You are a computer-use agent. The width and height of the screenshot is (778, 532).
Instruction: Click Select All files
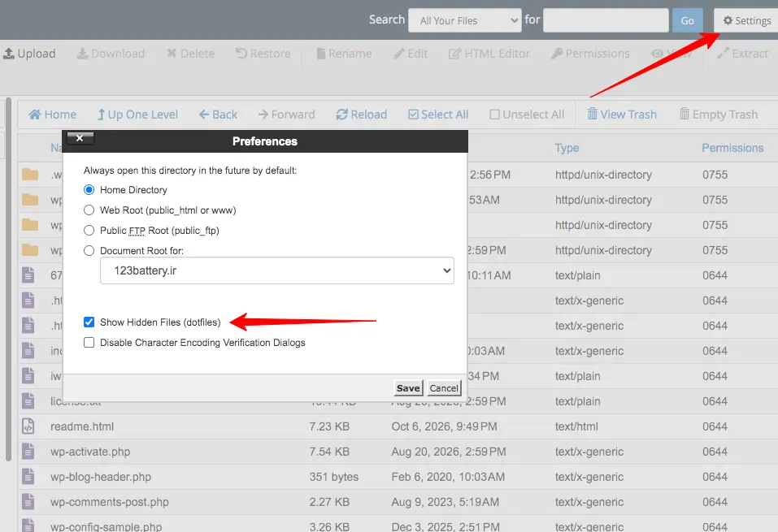(438, 115)
